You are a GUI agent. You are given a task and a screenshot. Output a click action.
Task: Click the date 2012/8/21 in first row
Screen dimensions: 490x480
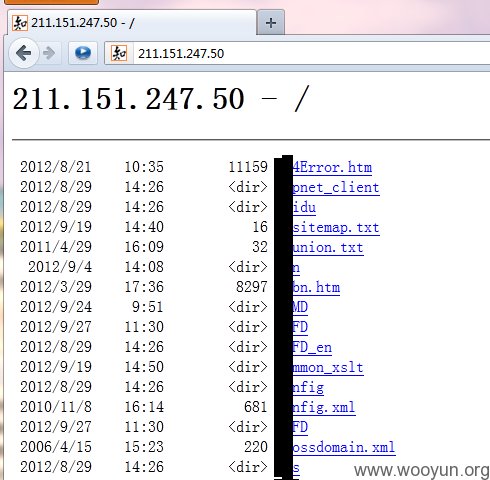(x=56, y=167)
